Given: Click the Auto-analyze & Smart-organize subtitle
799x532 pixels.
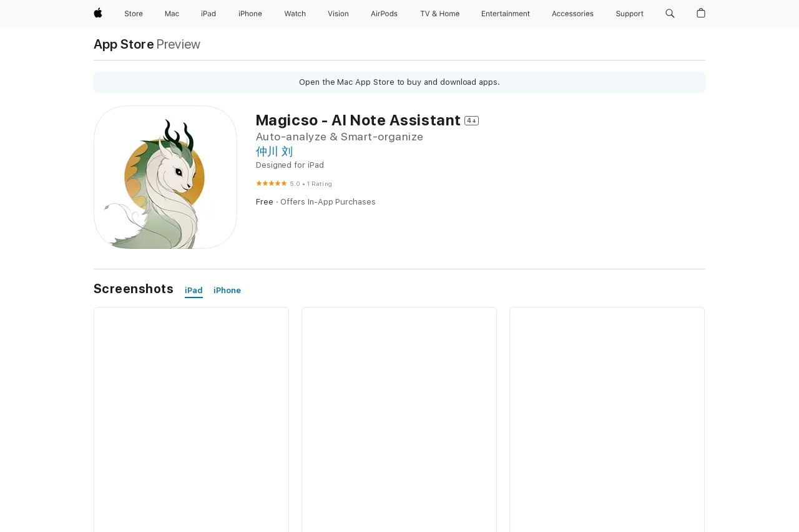Looking at the screenshot, I should (340, 137).
